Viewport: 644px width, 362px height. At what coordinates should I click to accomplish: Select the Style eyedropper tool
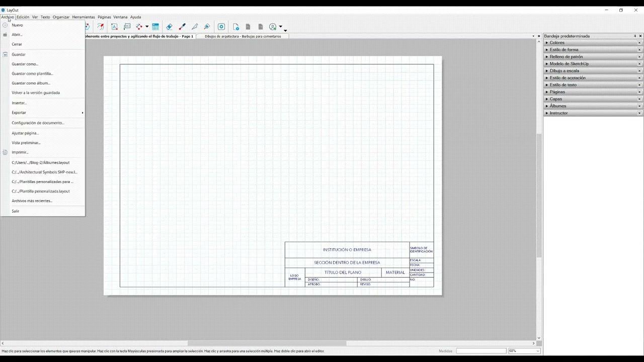tap(182, 27)
